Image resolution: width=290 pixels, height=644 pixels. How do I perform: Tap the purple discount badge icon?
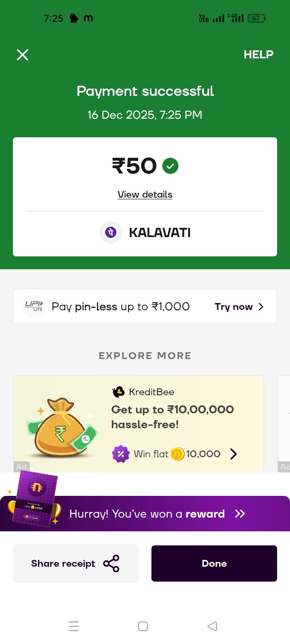(x=120, y=454)
